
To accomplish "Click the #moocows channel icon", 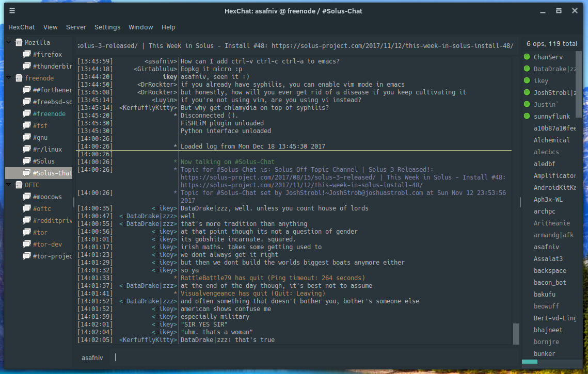I will click(27, 197).
